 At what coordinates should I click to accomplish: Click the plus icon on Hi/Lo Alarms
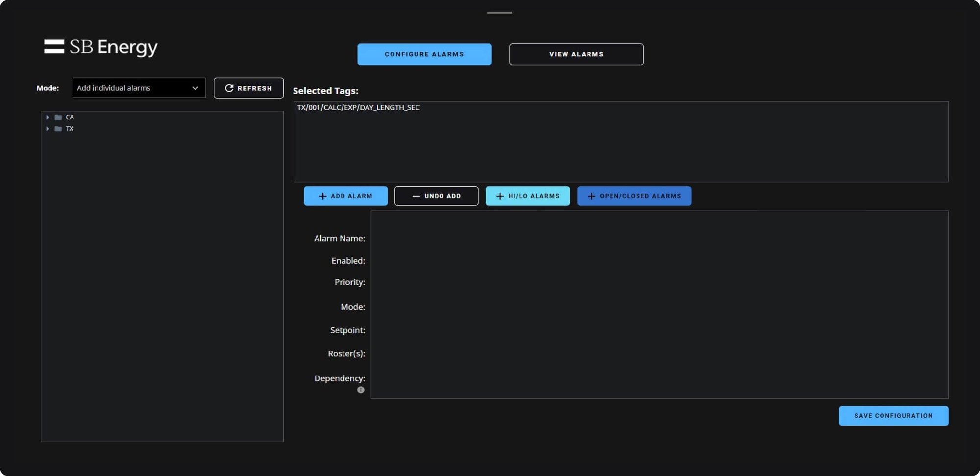500,196
